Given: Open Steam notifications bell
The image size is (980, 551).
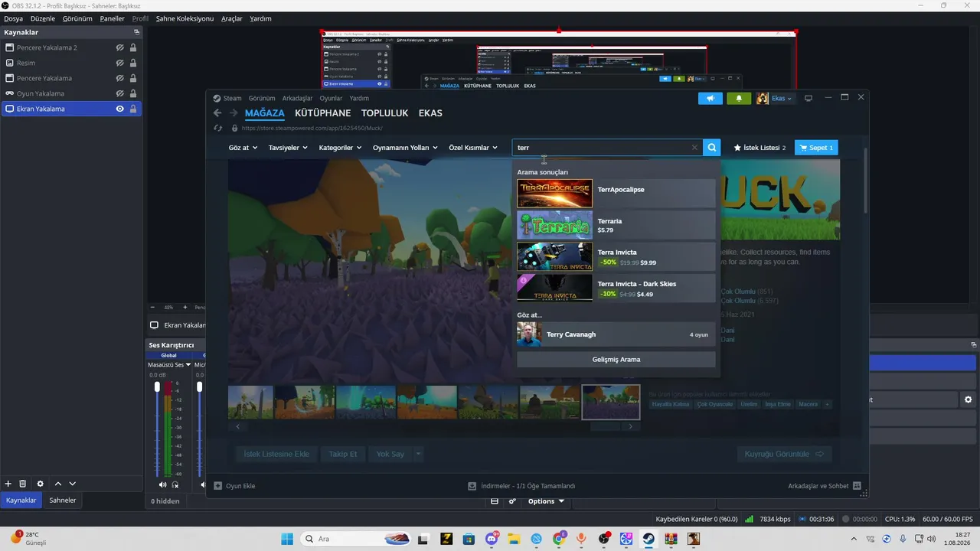Looking at the screenshot, I should click(x=739, y=98).
